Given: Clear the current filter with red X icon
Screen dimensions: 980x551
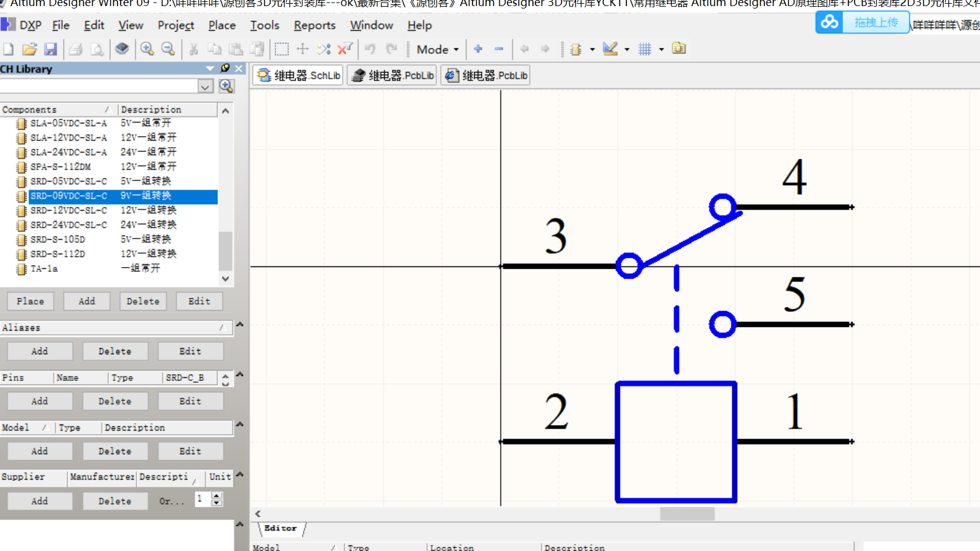Looking at the screenshot, I should tap(345, 49).
